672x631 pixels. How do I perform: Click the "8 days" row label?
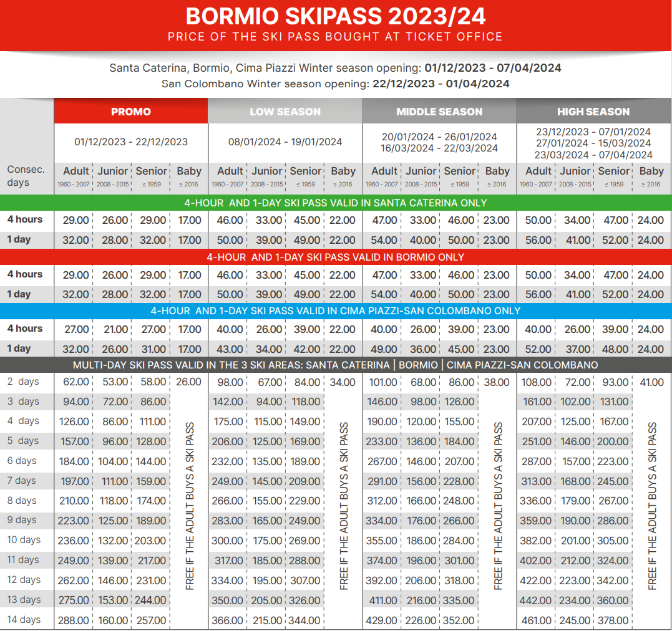click(x=22, y=500)
